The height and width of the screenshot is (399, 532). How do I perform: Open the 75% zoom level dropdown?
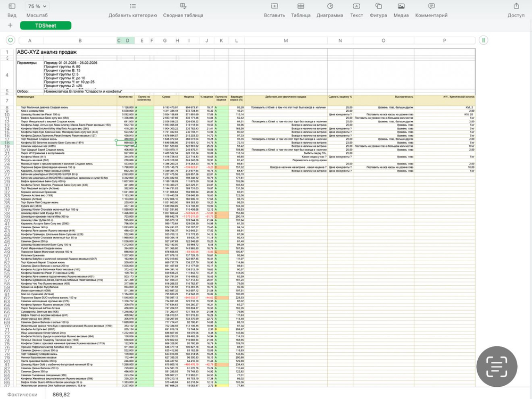(x=37, y=6)
